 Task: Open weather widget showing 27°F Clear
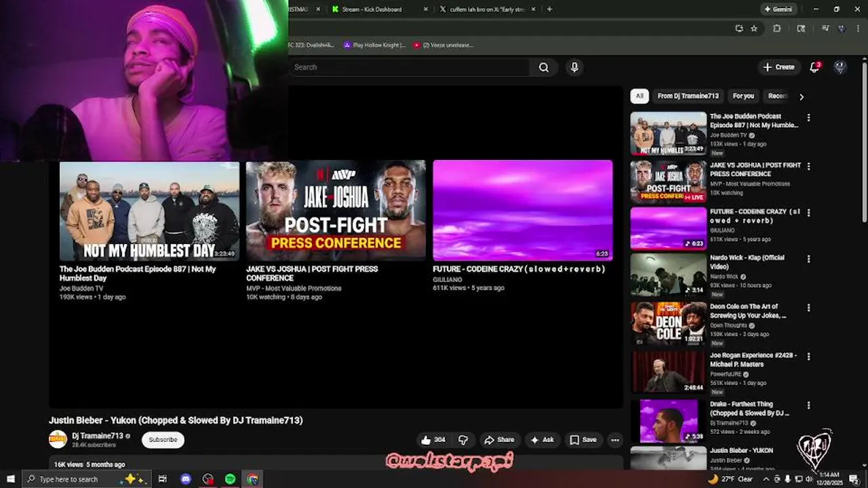[732, 479]
